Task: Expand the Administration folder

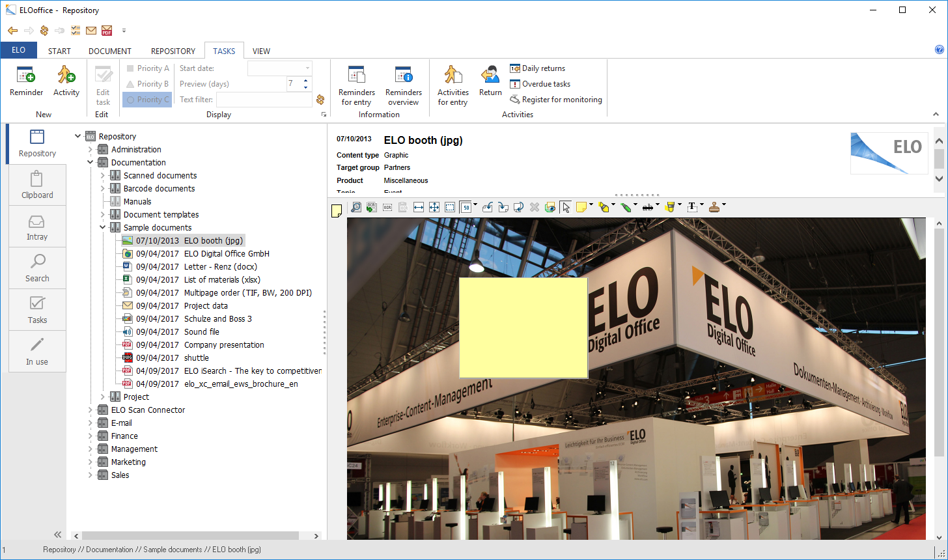Action: [91, 150]
